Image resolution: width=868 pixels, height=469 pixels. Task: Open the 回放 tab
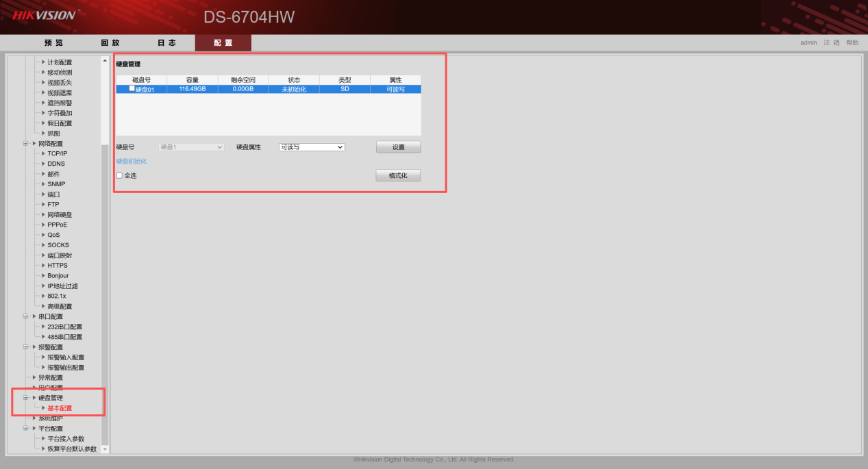(110, 42)
